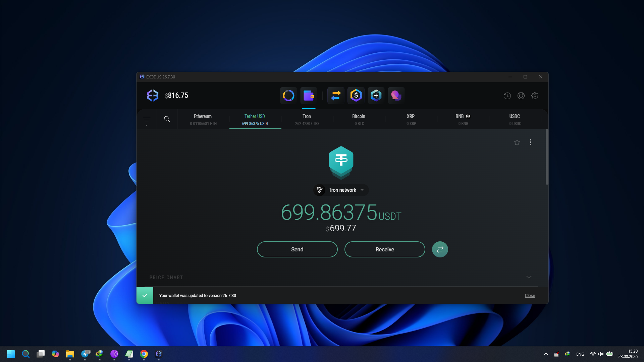Search assets with magnifier icon
Viewport: 644px width, 362px height.
point(167,119)
